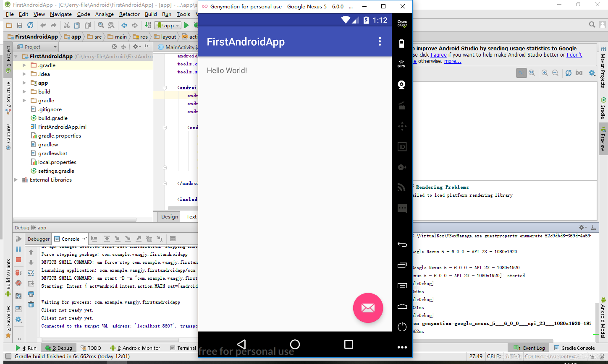
Task: Click the Scroll from Source target icon
Action: pos(114,47)
